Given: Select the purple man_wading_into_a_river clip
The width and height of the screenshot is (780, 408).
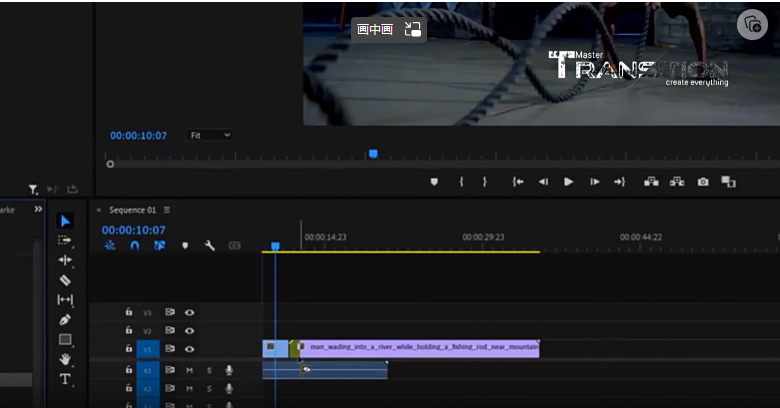Looking at the screenshot, I should pyautogui.click(x=419, y=348).
